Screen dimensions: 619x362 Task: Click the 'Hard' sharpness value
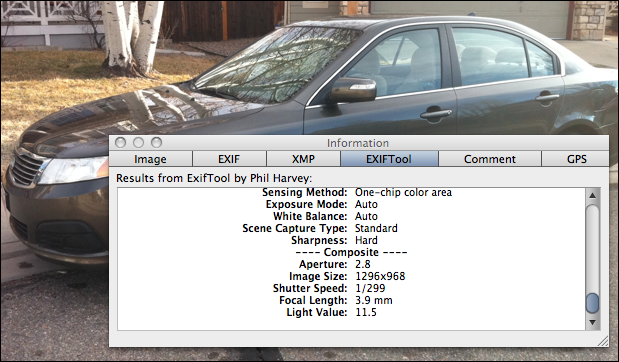click(366, 240)
